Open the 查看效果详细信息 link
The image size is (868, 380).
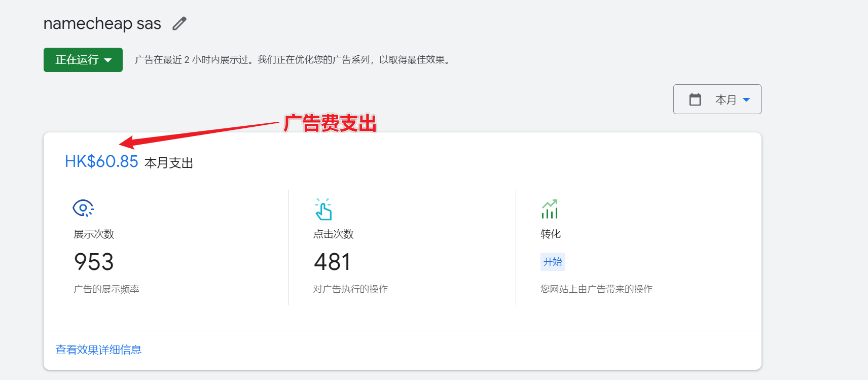point(98,350)
